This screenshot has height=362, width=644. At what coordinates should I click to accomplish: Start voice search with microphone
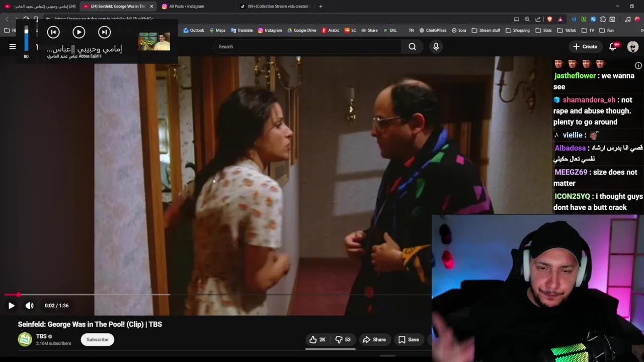tap(436, 47)
